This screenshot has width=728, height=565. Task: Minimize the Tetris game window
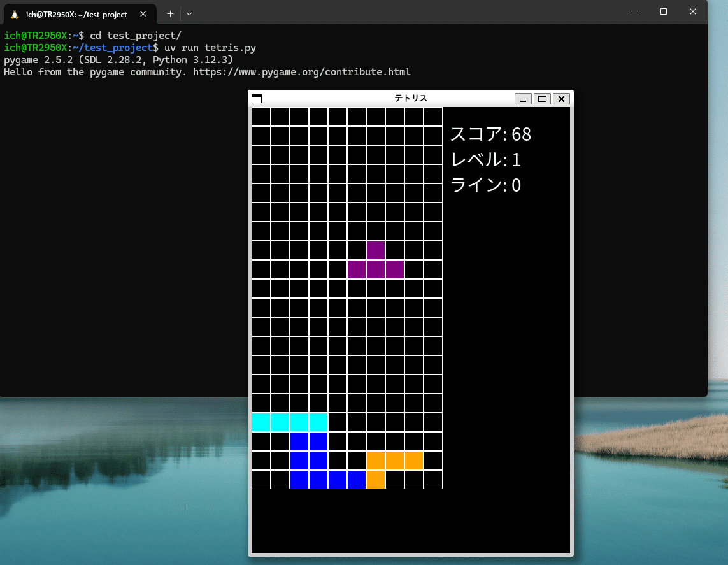pos(523,99)
